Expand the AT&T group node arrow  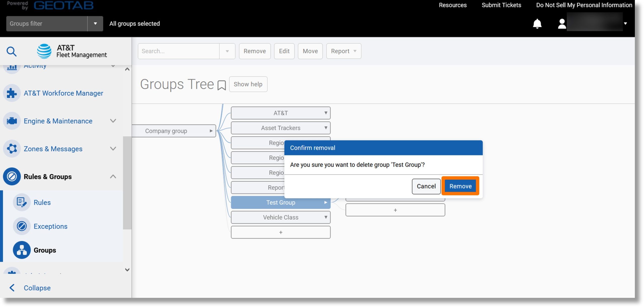click(326, 113)
